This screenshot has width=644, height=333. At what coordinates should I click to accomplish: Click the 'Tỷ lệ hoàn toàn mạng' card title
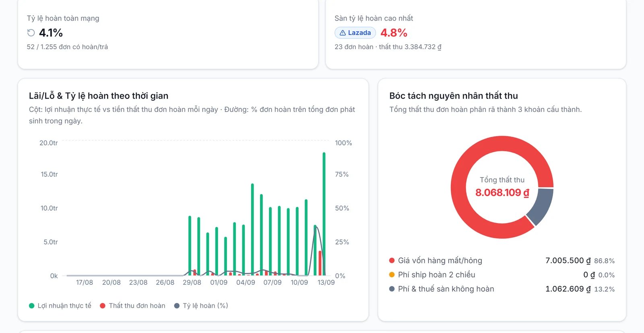click(x=63, y=18)
